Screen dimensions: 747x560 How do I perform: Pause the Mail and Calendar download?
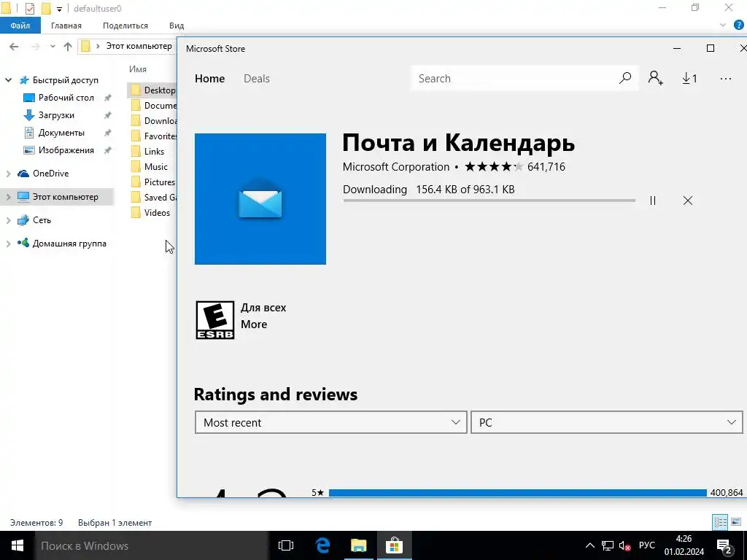653,201
